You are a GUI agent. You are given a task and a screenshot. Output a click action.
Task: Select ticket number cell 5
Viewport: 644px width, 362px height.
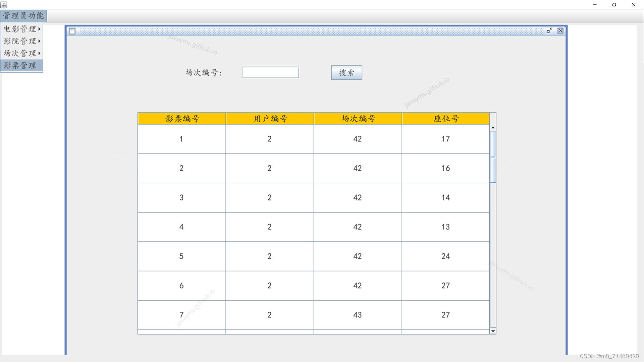coord(181,256)
